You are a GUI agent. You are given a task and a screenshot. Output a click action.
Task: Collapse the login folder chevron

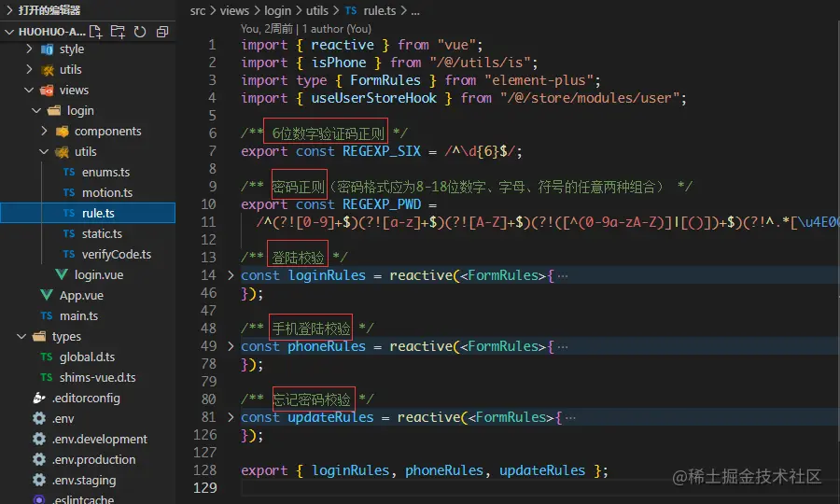[37, 110]
